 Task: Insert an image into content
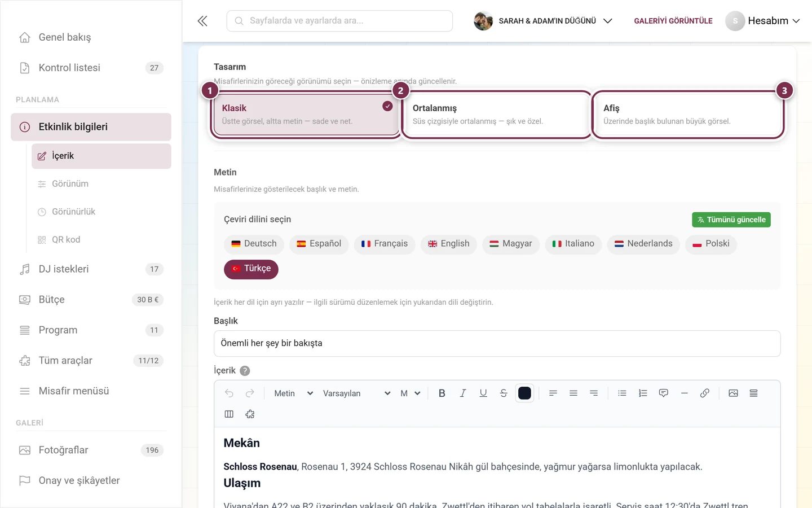(x=733, y=393)
